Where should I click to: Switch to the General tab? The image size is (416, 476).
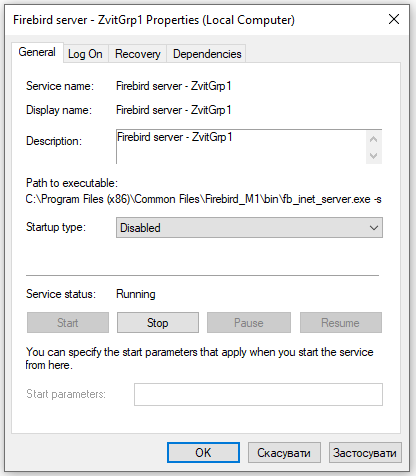point(37,52)
